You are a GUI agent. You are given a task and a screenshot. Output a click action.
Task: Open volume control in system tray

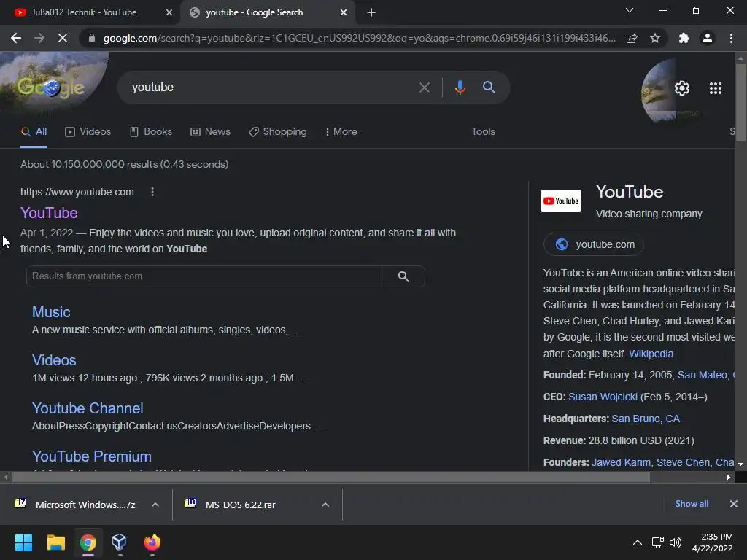676,542
